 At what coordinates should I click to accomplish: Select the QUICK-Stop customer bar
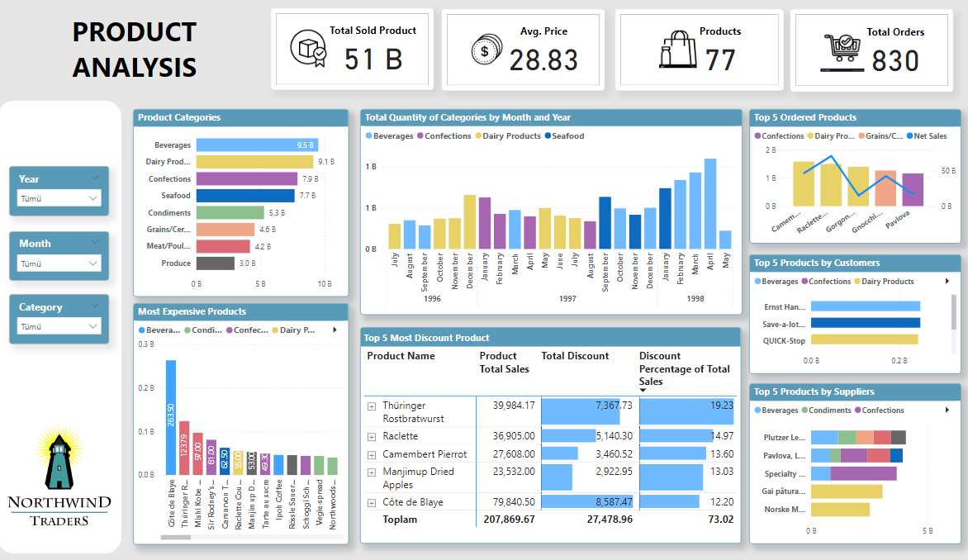864,339
